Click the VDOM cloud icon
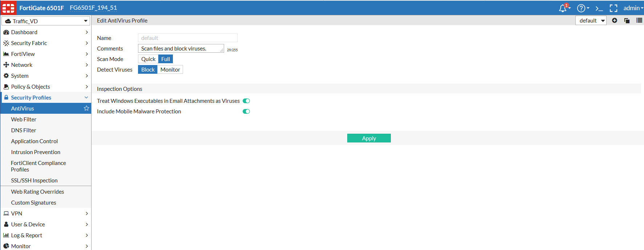The image size is (644, 250). point(8,21)
